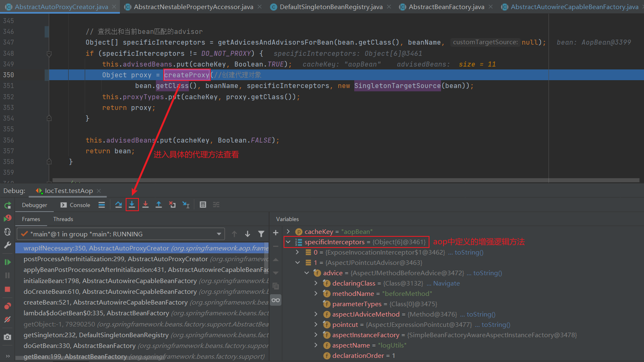This screenshot has height=362, width=644.
Task: Show execution point in debugger toolbar
Action: [x=102, y=205]
